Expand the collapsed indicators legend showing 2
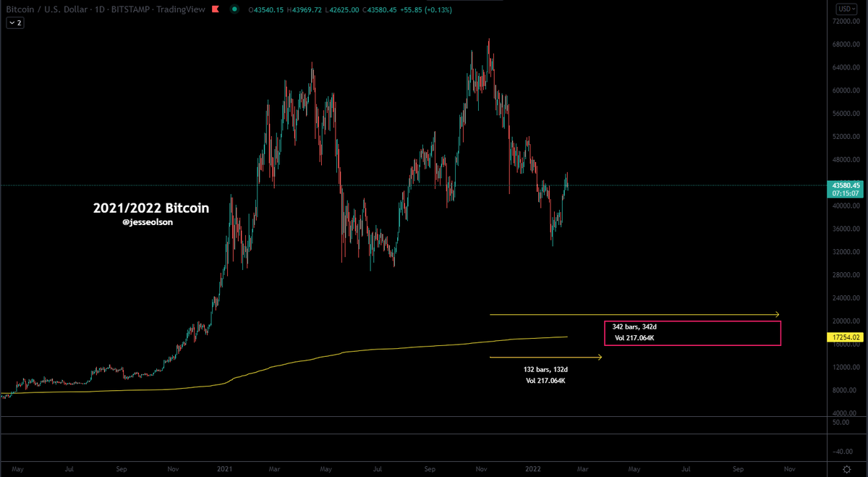The height and width of the screenshot is (477, 868). click(x=15, y=23)
